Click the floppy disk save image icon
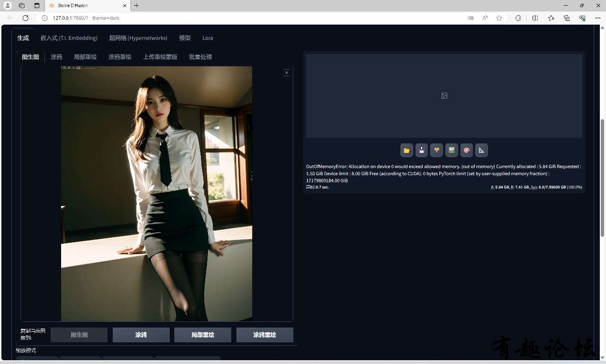Viewport: 606px width, 364px height. (x=422, y=151)
